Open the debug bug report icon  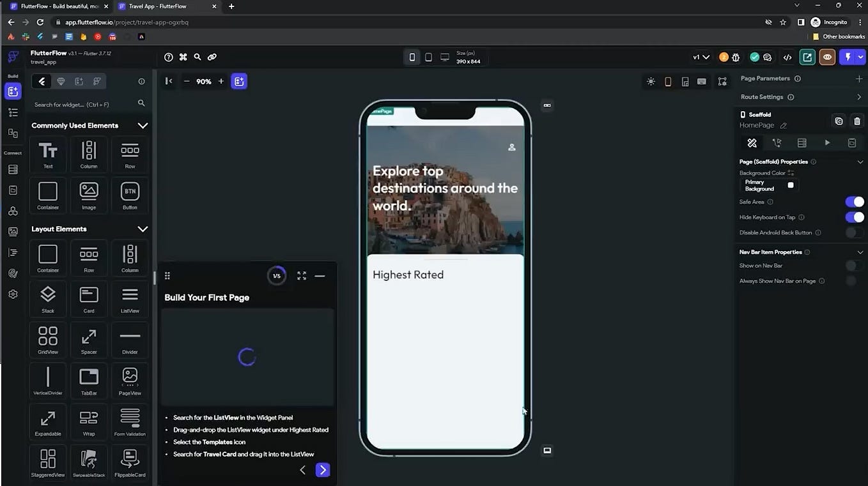click(735, 57)
